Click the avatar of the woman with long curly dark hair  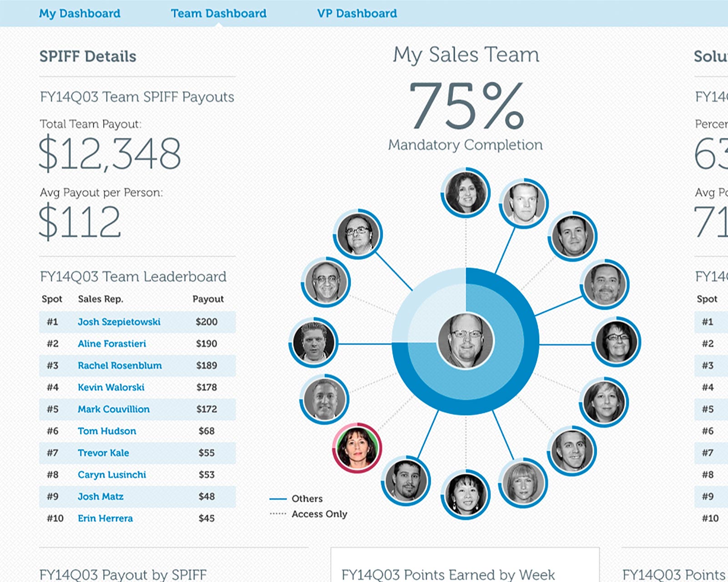tap(465, 192)
